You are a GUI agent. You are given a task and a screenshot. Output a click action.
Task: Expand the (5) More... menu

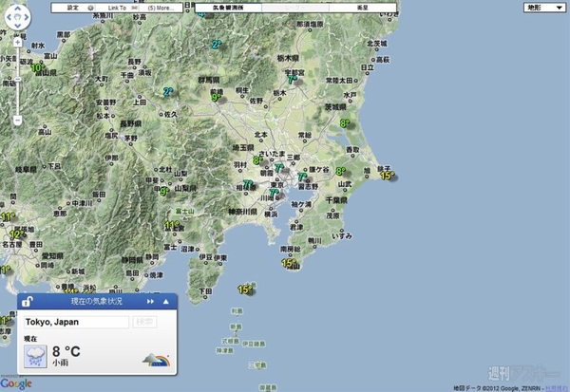tap(161, 8)
